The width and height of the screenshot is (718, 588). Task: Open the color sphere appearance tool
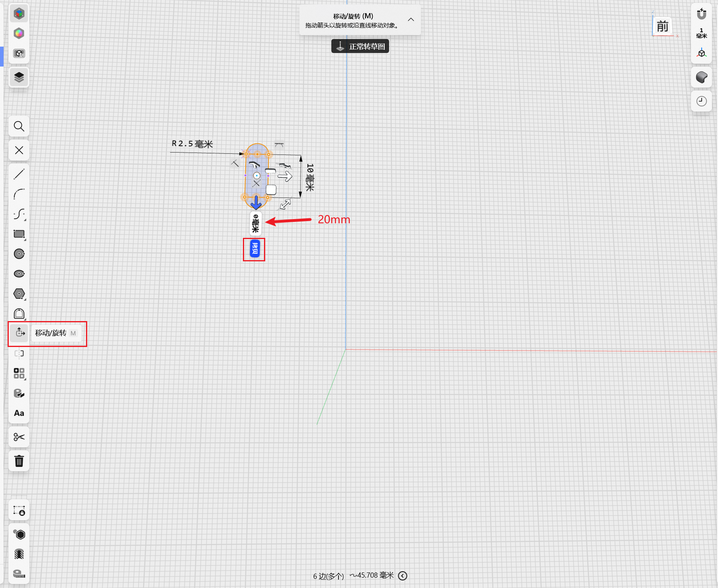pyautogui.click(x=19, y=33)
